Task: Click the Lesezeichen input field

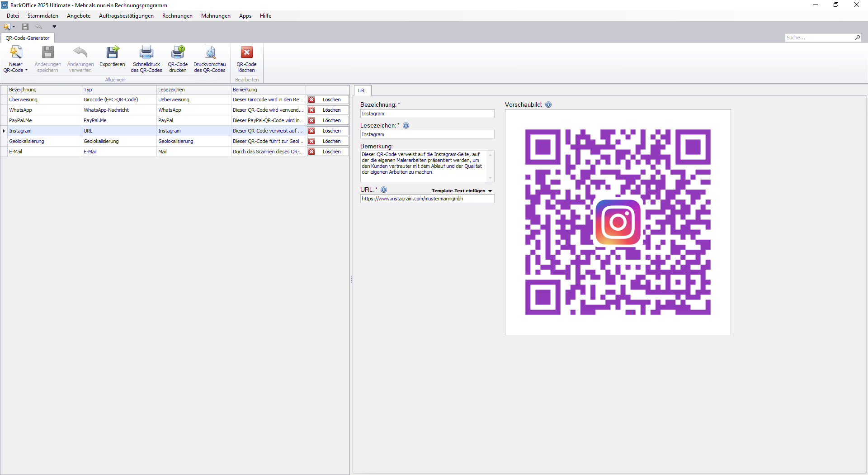Action: click(x=427, y=134)
